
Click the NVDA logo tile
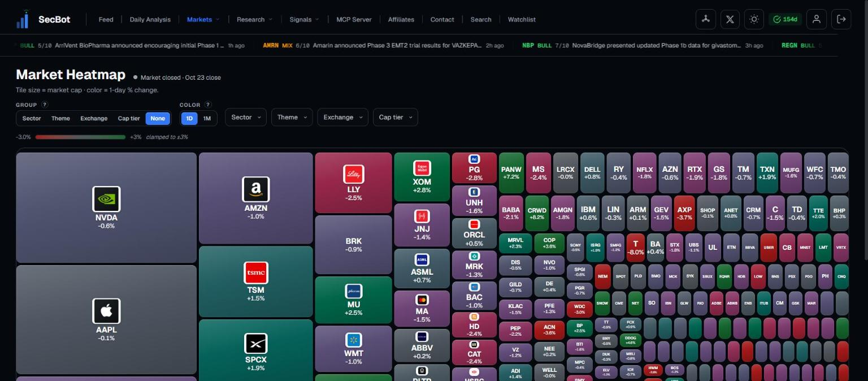pos(106,199)
